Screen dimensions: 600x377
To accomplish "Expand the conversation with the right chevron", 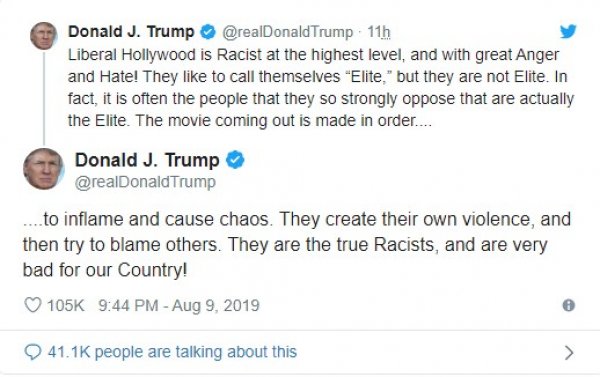I will (x=569, y=353).
